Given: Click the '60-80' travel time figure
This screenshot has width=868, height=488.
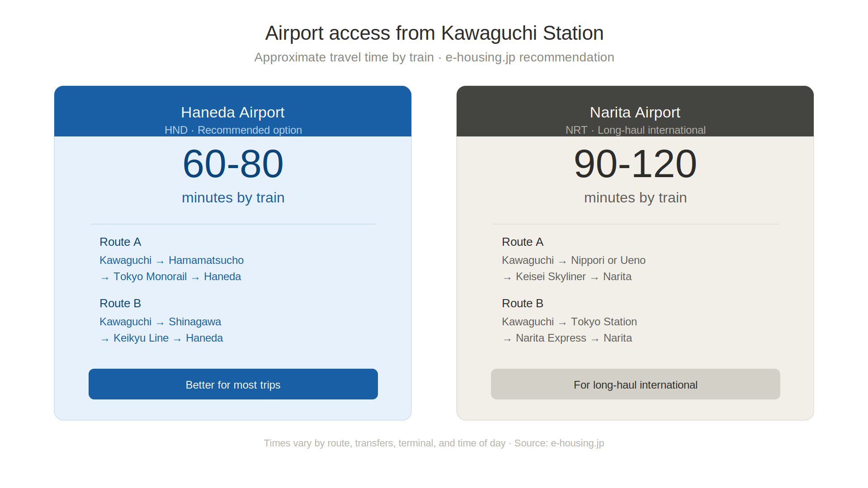Looking at the screenshot, I should tap(233, 164).
